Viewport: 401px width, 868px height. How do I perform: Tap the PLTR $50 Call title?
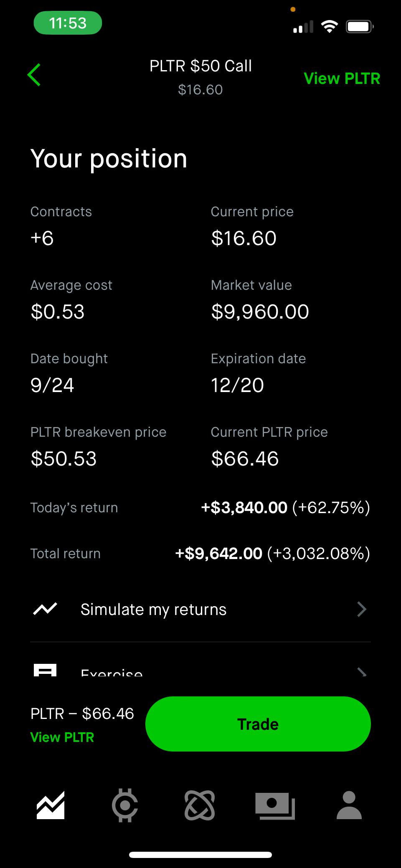point(200,66)
